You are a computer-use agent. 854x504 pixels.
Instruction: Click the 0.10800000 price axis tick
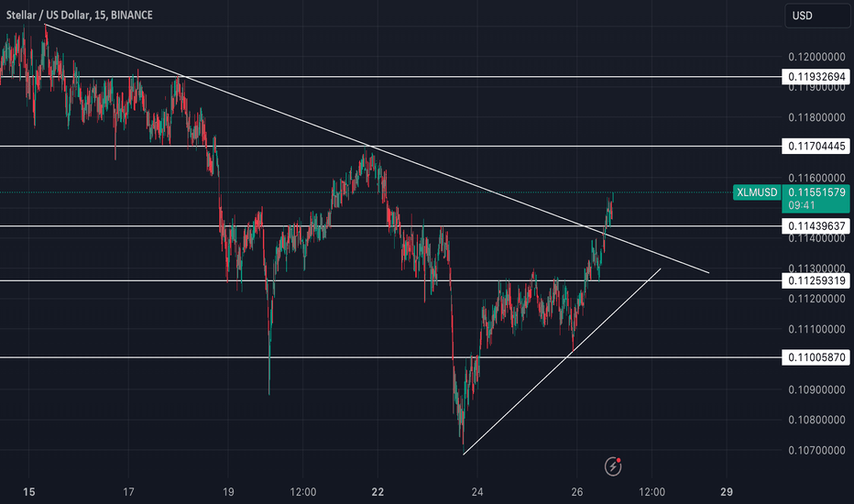point(816,420)
